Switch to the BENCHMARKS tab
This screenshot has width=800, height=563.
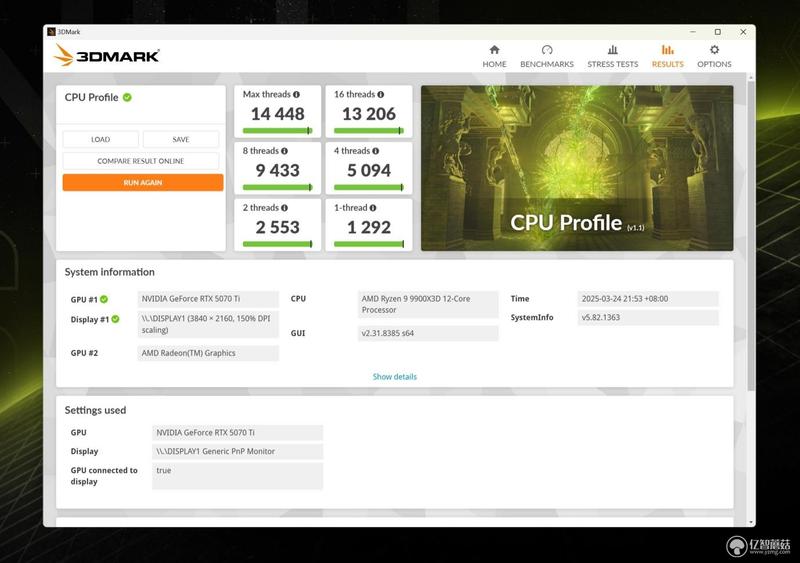point(547,56)
